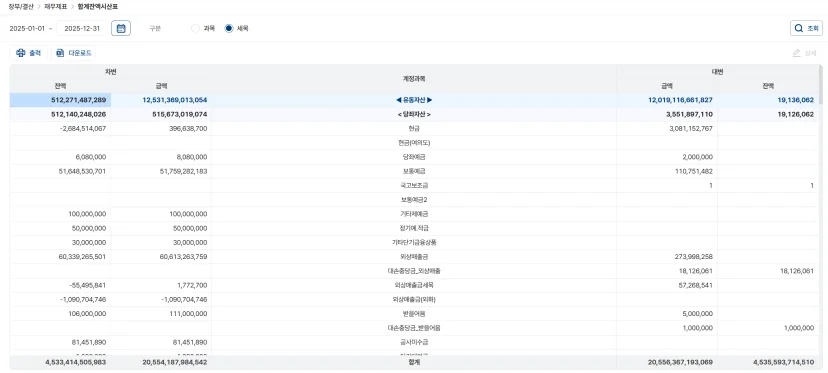Viewport: 828px width, 373px height.
Task: Collapse the 당좌자산 subsection row
Action: pyautogui.click(x=414, y=114)
